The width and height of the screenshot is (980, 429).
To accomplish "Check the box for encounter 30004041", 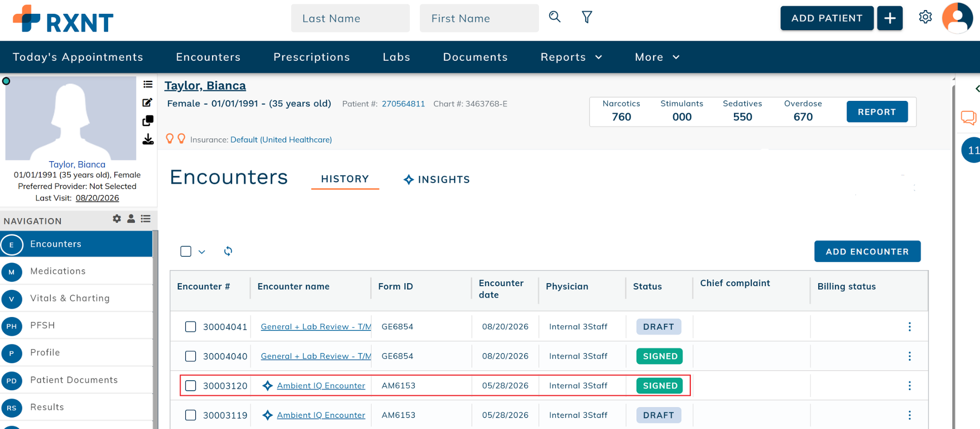I will click(190, 327).
